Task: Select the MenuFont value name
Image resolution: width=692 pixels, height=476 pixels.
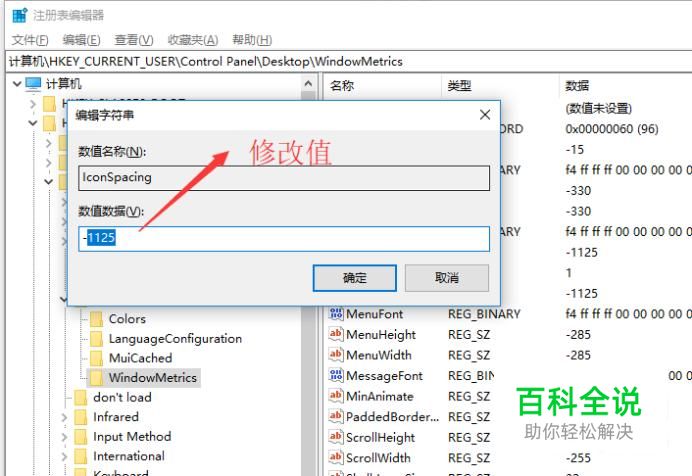Action: [x=374, y=314]
